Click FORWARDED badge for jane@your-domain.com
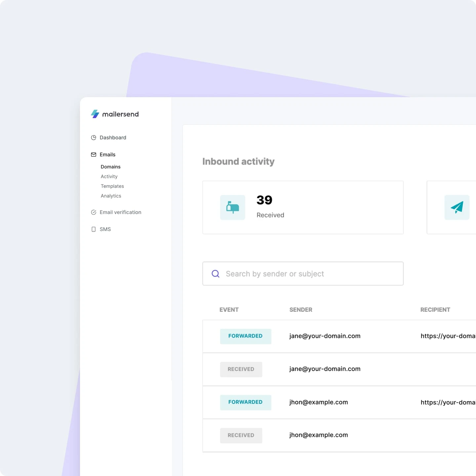The width and height of the screenshot is (476, 476). [246, 336]
